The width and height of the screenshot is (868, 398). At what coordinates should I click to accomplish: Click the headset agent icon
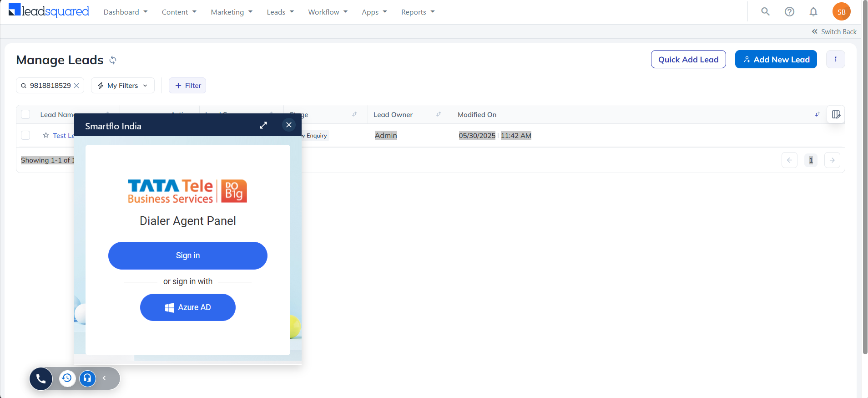click(87, 378)
